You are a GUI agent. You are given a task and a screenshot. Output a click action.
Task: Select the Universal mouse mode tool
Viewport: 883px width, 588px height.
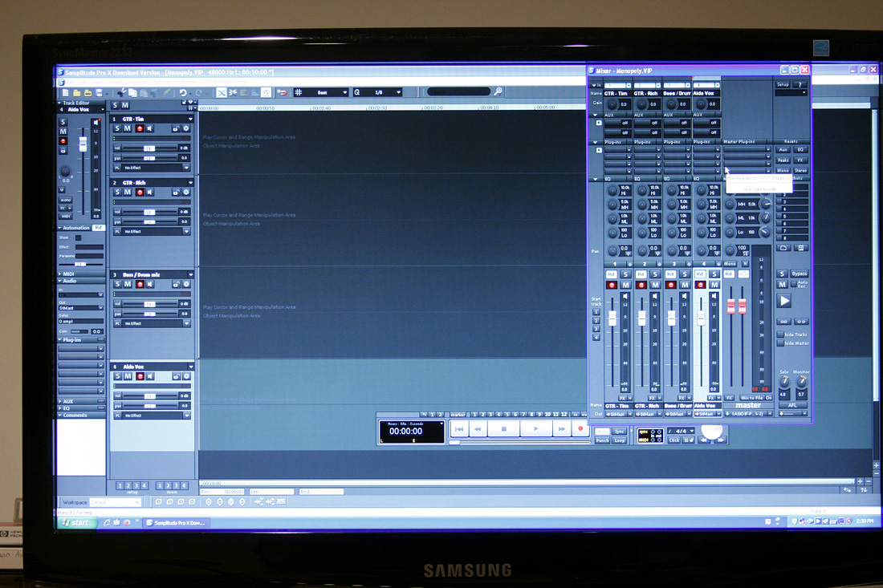coord(221,92)
